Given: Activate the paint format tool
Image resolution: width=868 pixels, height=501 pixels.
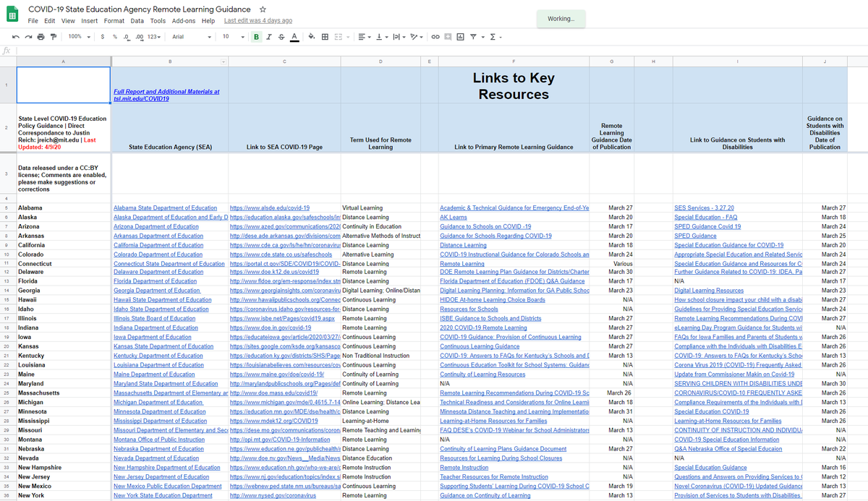Looking at the screenshot, I should pyautogui.click(x=54, y=37).
